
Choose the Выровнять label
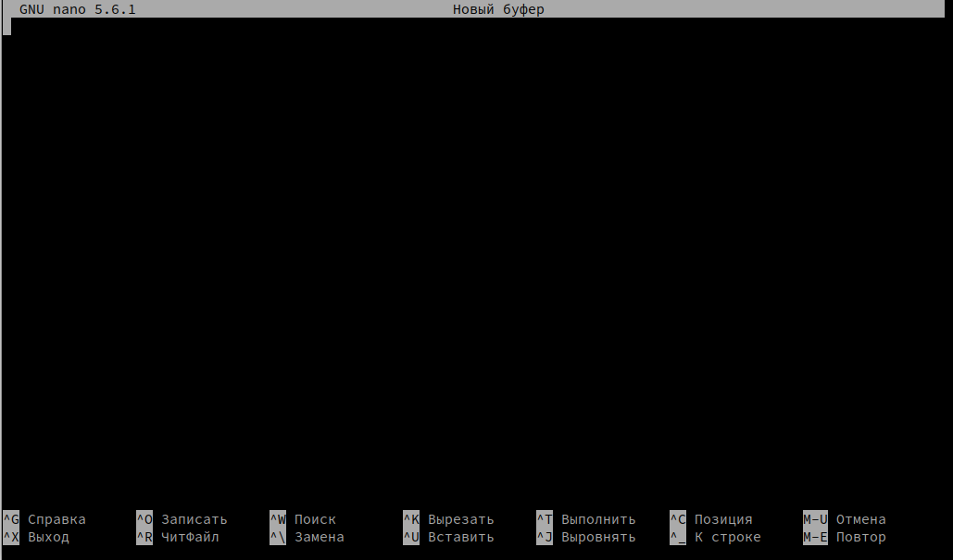pos(598,537)
